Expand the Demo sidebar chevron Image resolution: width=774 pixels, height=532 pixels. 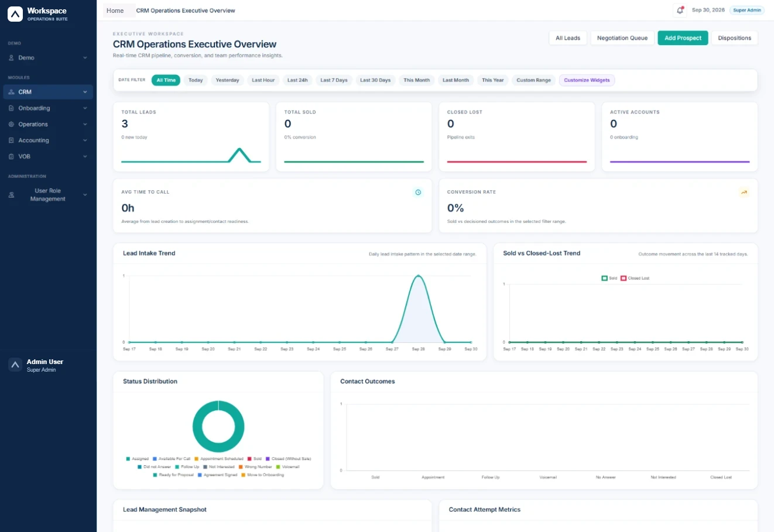[x=85, y=58]
